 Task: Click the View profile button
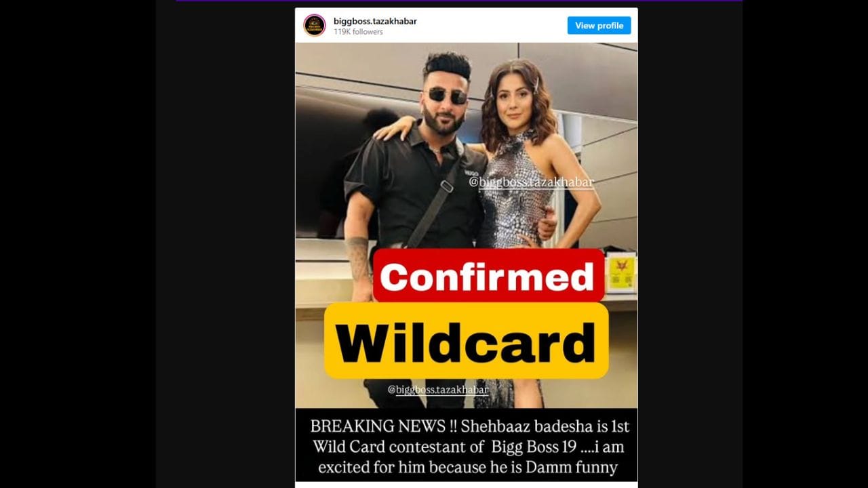point(599,26)
